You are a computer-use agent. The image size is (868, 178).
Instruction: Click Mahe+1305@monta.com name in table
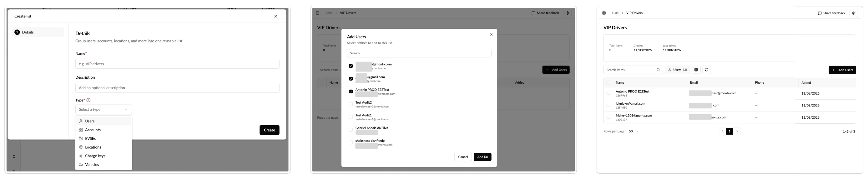coord(634,116)
